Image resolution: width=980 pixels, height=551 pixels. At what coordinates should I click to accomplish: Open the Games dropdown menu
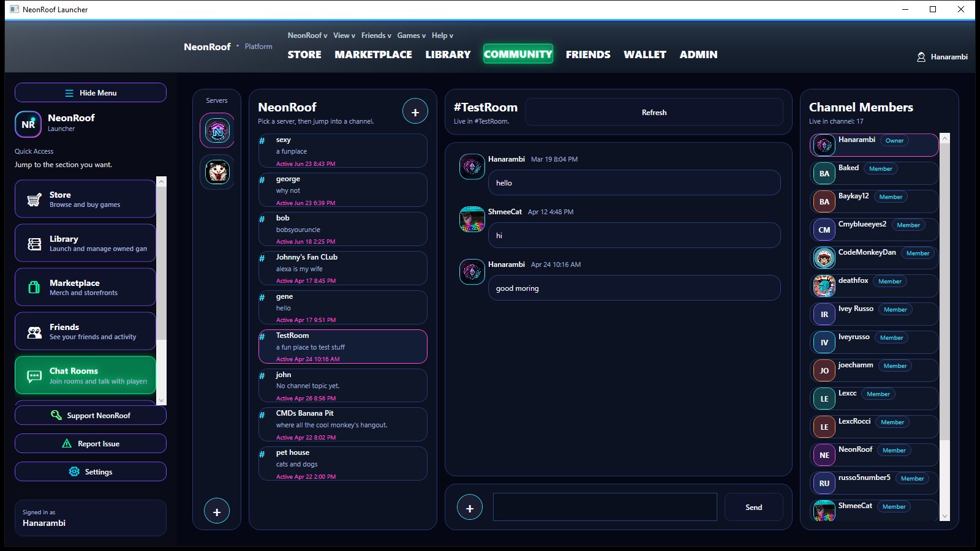point(411,36)
